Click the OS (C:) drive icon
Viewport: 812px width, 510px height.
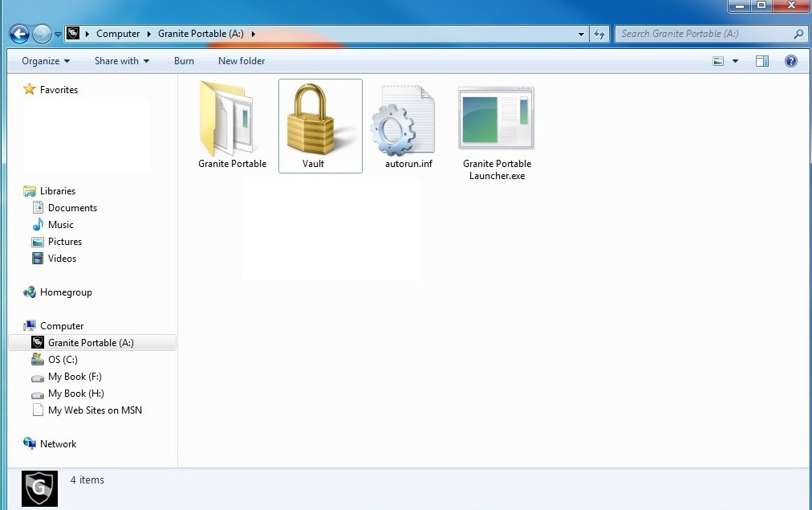[37, 359]
